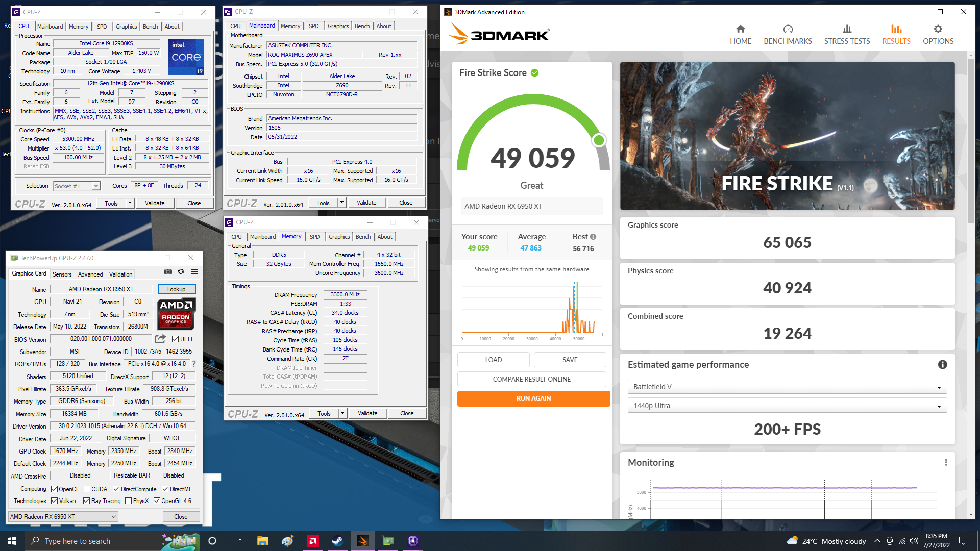Open the OPTIONS gear icon in 3DMark
The width and height of the screenshot is (980, 551).
[938, 29]
